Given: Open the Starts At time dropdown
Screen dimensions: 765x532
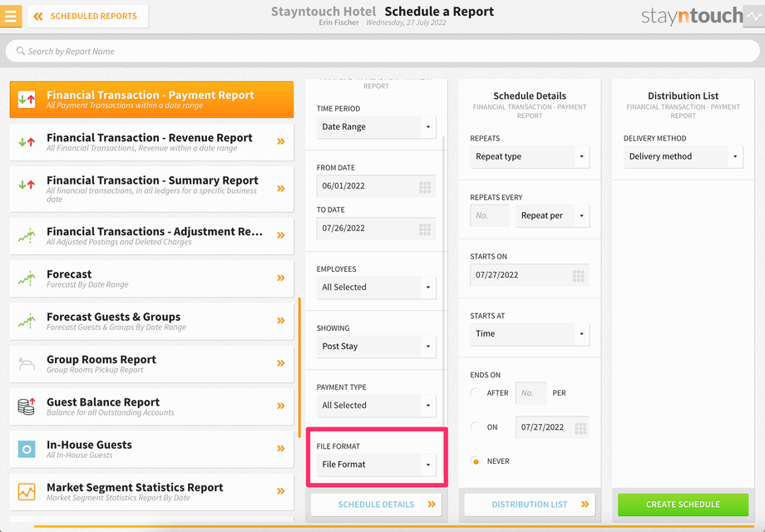Looking at the screenshot, I should pyautogui.click(x=530, y=334).
